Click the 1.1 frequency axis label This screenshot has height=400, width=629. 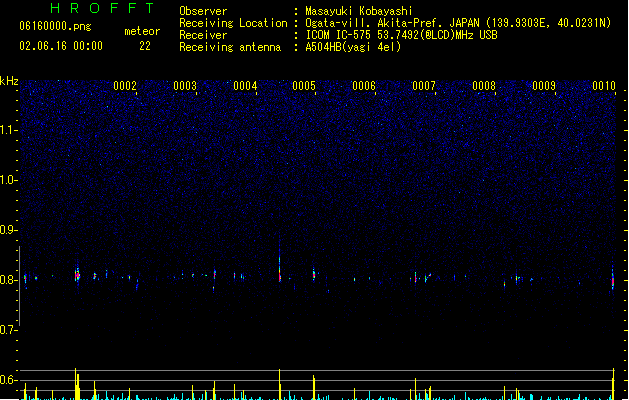point(8,130)
